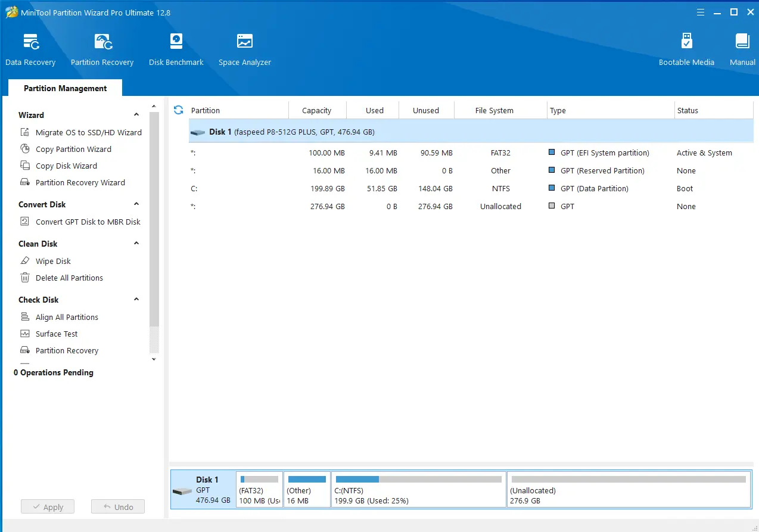Click the Disk 1 drive icon in list header
The height and width of the screenshot is (532, 759).
click(x=198, y=132)
